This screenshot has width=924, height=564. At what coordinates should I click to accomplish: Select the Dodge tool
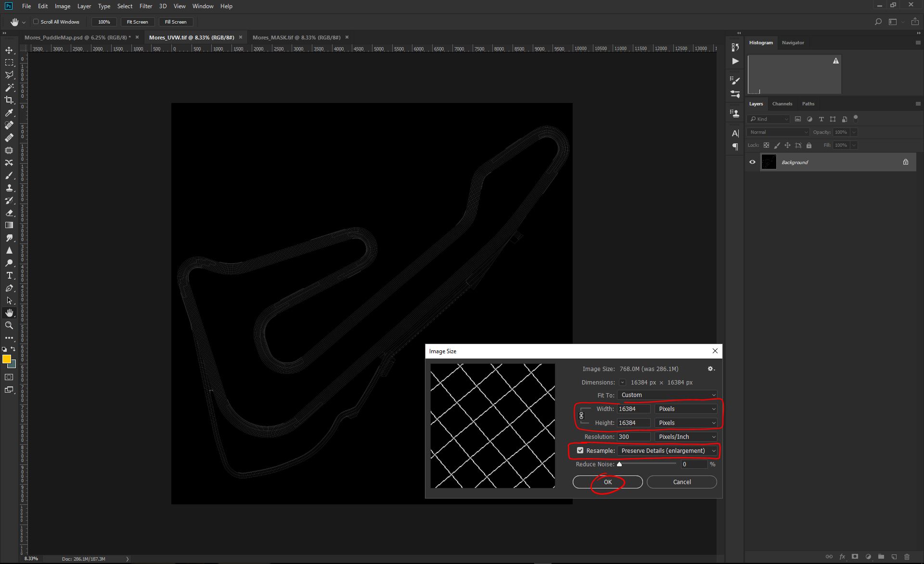pyautogui.click(x=9, y=263)
